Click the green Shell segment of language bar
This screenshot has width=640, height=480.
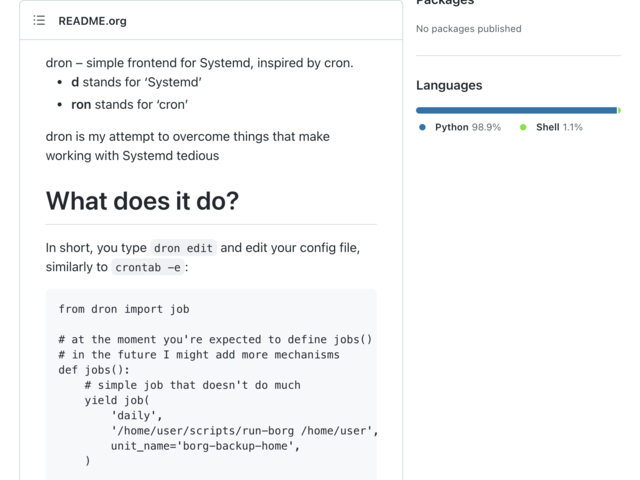pos(619,110)
